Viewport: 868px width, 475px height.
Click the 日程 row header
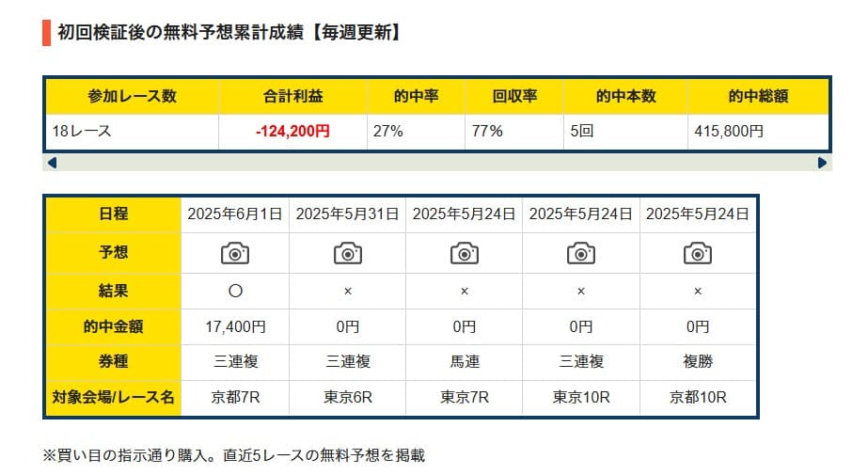click(114, 214)
